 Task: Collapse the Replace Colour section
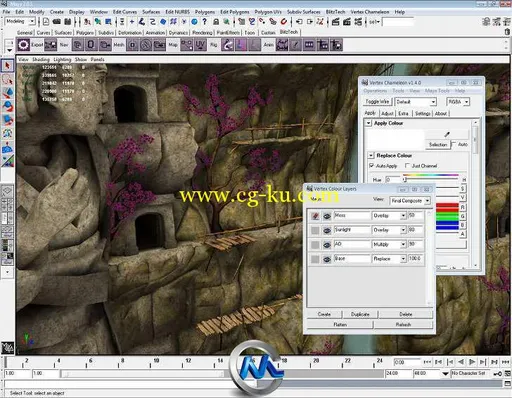pyautogui.click(x=371, y=155)
